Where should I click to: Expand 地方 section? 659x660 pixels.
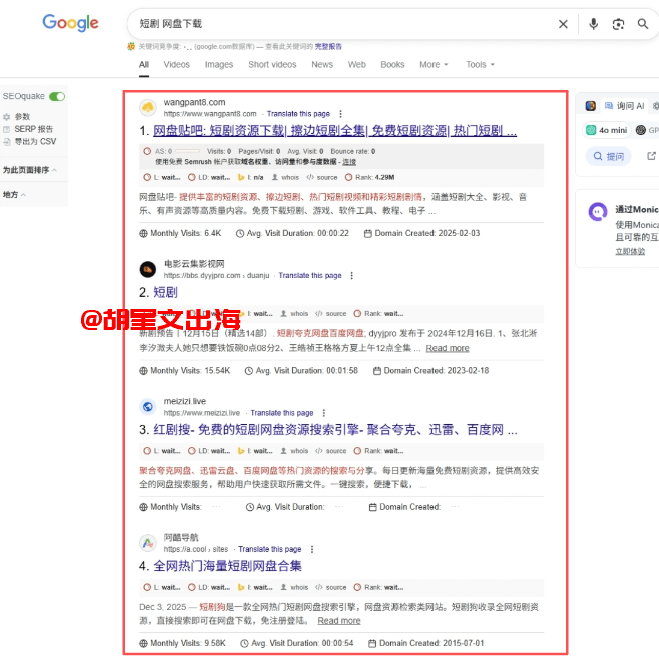point(14,194)
